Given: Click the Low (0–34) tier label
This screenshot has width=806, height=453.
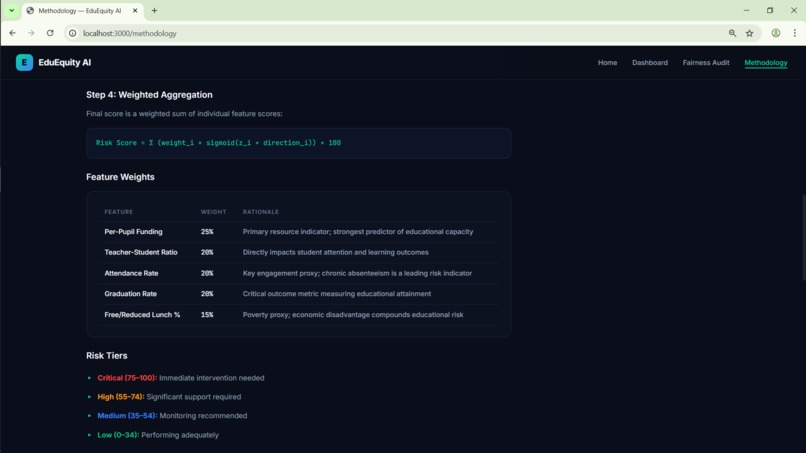Looking at the screenshot, I should (x=118, y=435).
